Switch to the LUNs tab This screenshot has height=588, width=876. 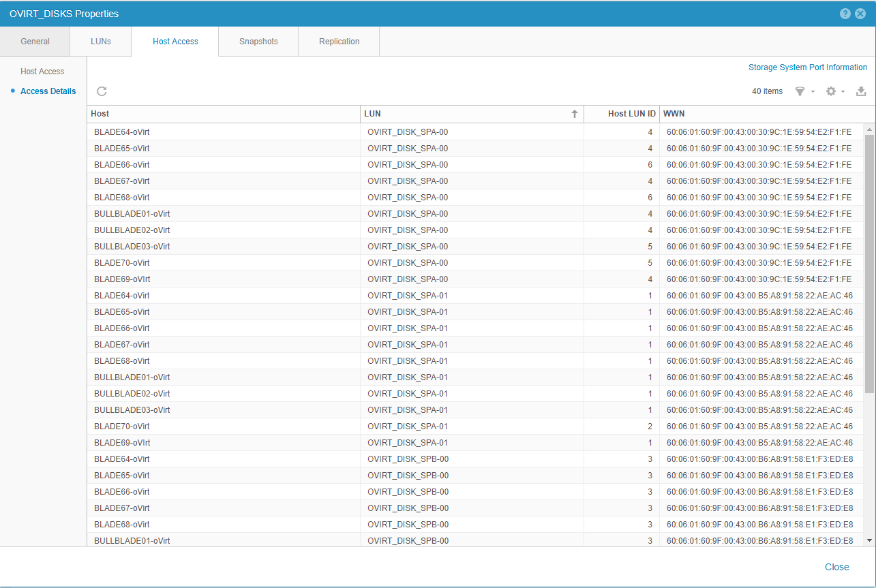[x=101, y=42]
